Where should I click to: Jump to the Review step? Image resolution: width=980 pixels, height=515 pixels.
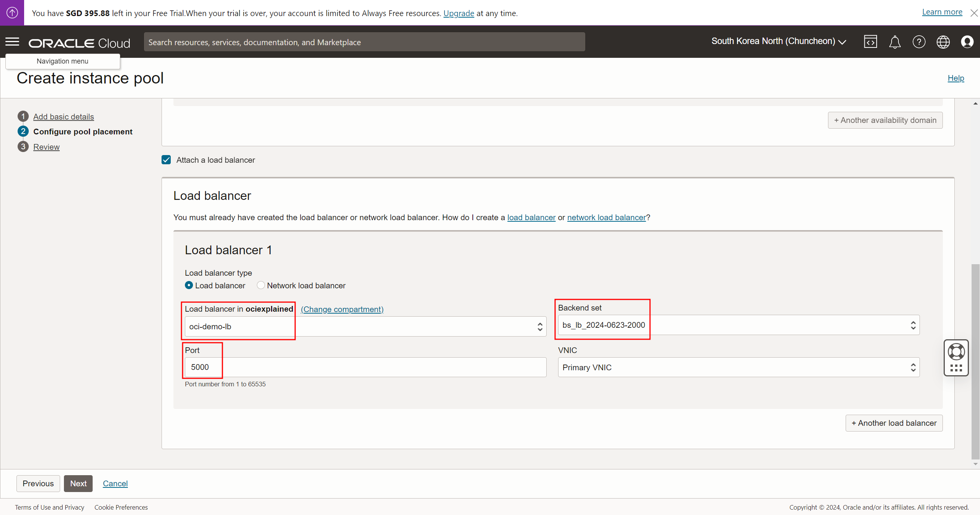pos(46,147)
